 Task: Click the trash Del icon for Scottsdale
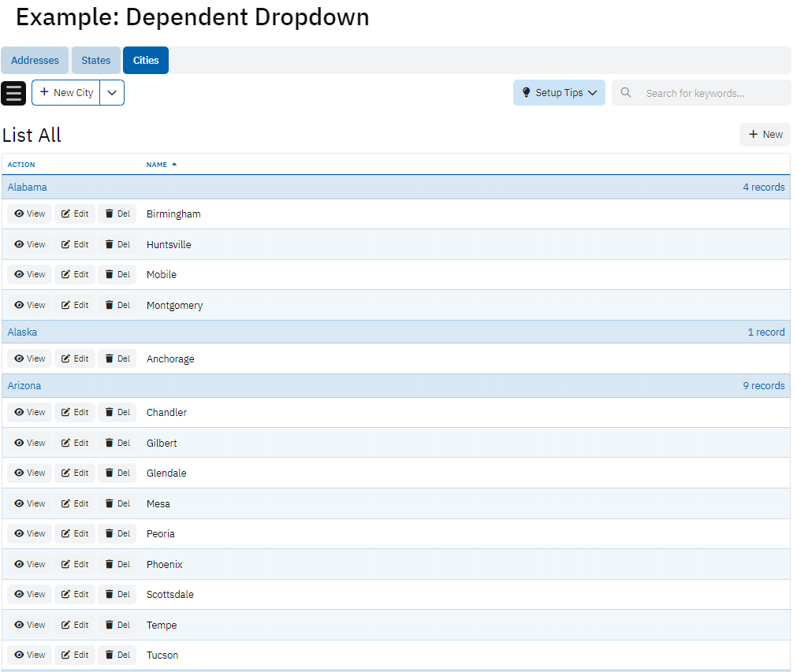pyautogui.click(x=110, y=595)
